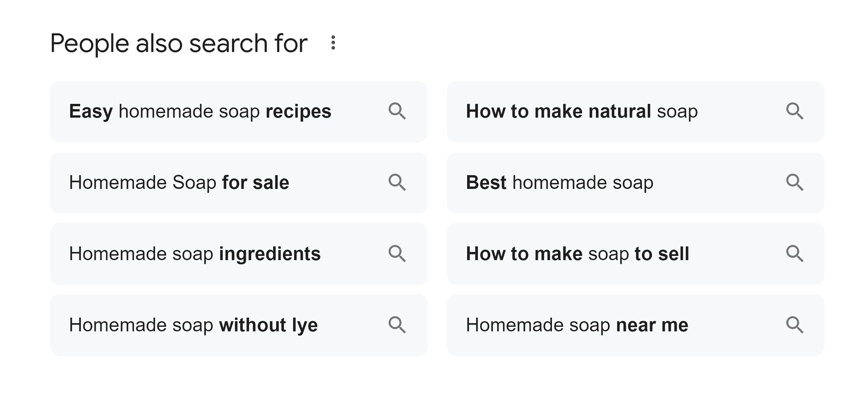Click the People also search for heading
868x399 pixels.
coord(179,43)
